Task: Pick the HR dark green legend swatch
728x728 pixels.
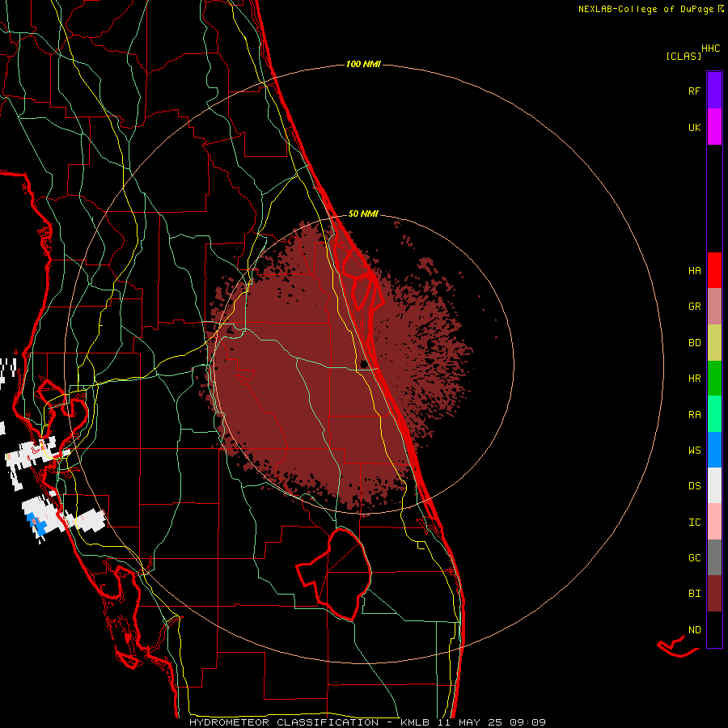Action: [714, 378]
